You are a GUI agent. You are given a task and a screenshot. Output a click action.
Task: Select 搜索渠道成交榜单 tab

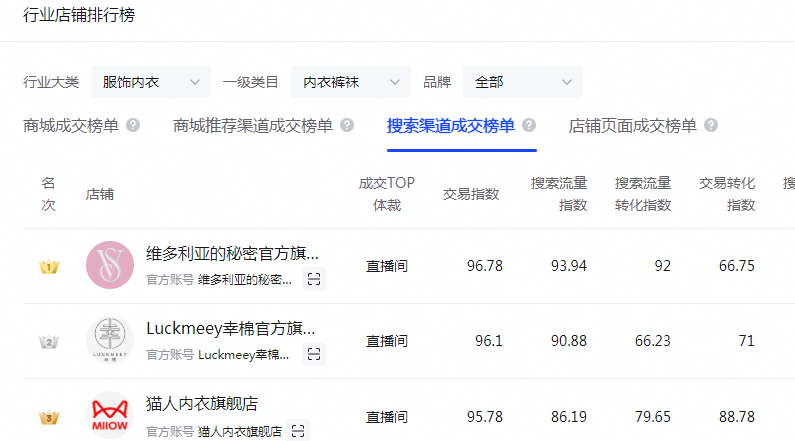pos(451,126)
